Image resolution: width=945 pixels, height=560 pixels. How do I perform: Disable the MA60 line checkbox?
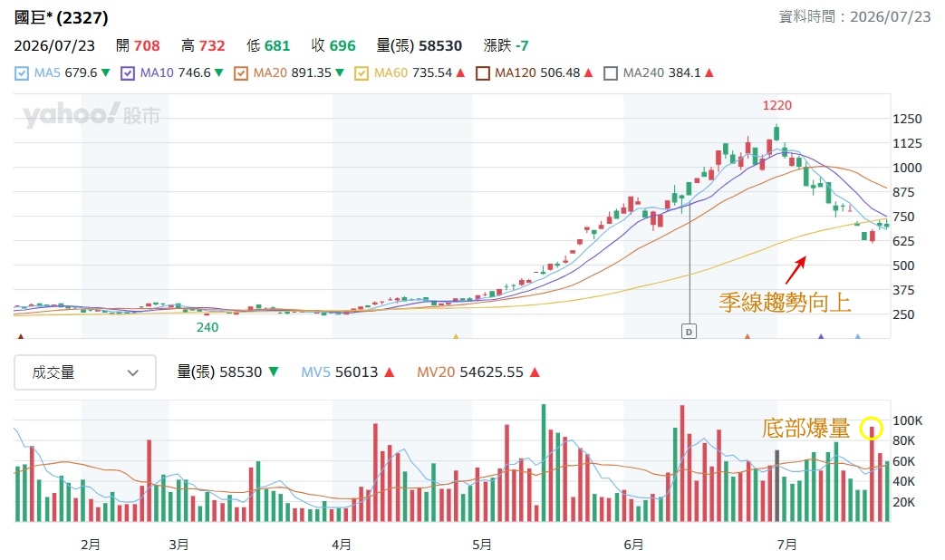coord(362,73)
